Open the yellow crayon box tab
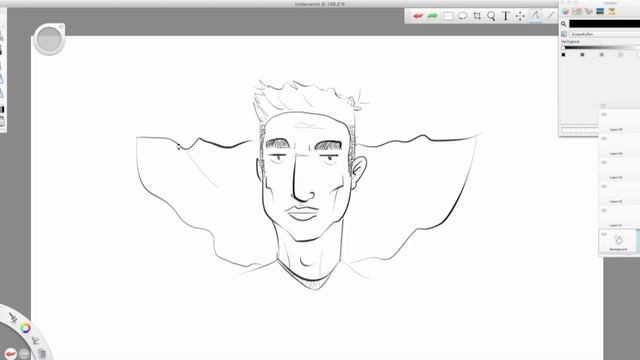 [611, 11]
